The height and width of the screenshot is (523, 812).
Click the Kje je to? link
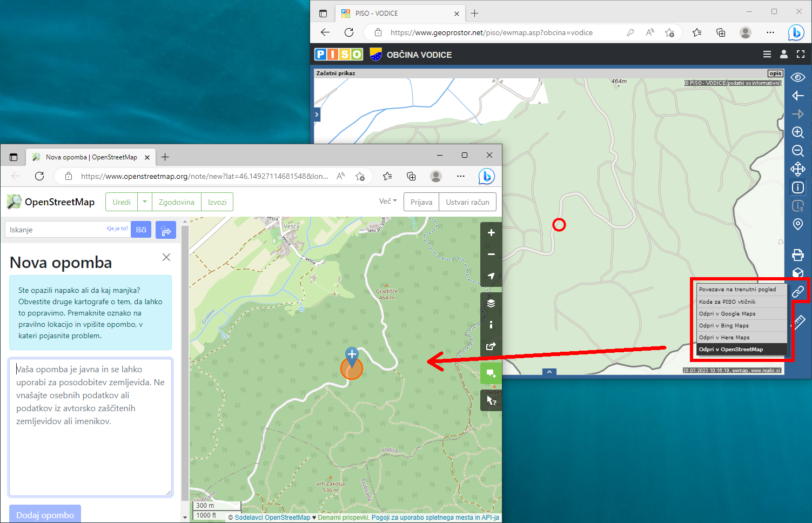tap(117, 229)
